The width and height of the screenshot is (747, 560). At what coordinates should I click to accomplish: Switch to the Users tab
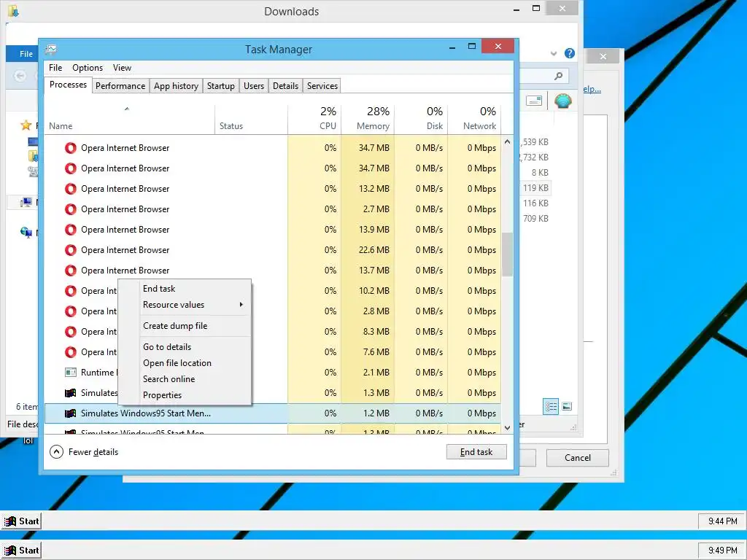pos(253,86)
